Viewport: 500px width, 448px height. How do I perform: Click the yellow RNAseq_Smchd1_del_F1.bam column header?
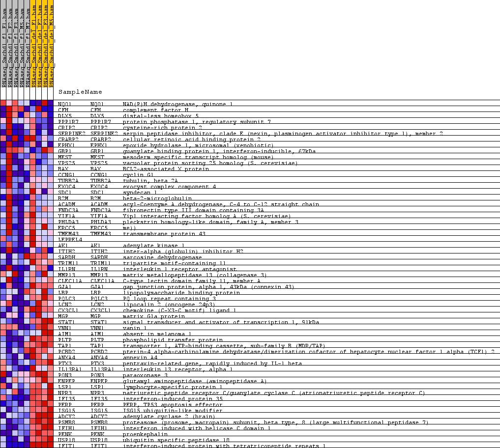33,44
